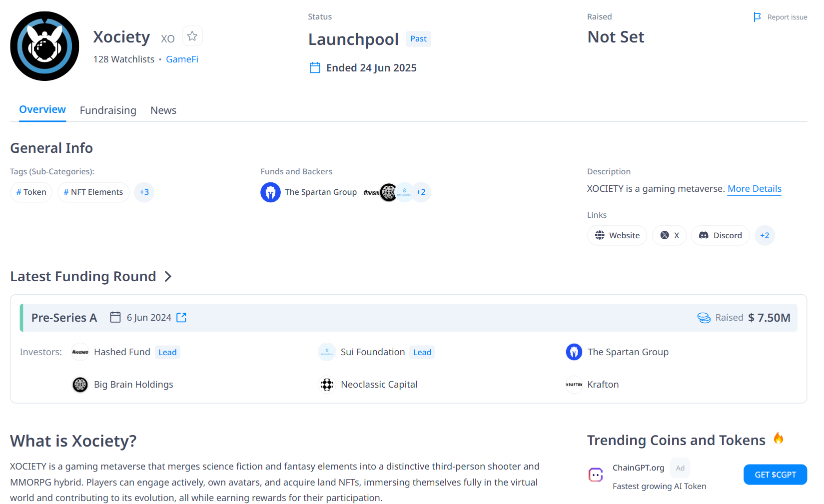This screenshot has width=824, height=504.
Task: Click The Spartan Group investor logo
Action: pos(574,352)
